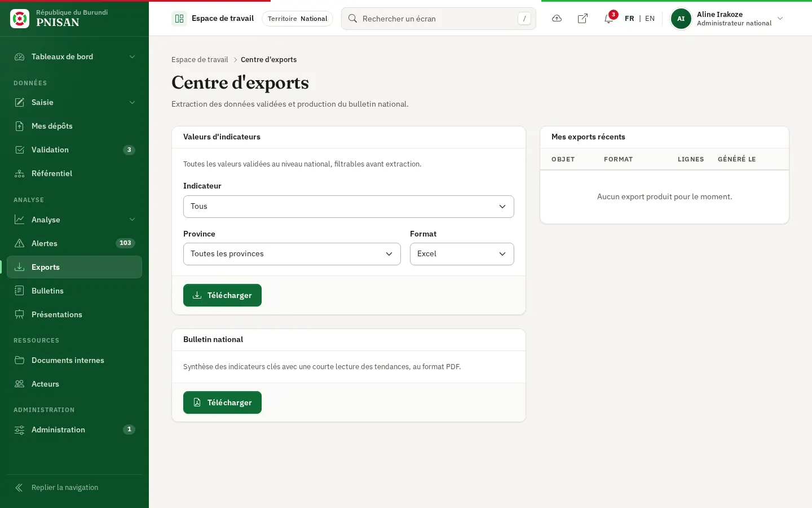
Task: Download indicator values with Télécharger button
Action: click(222, 295)
